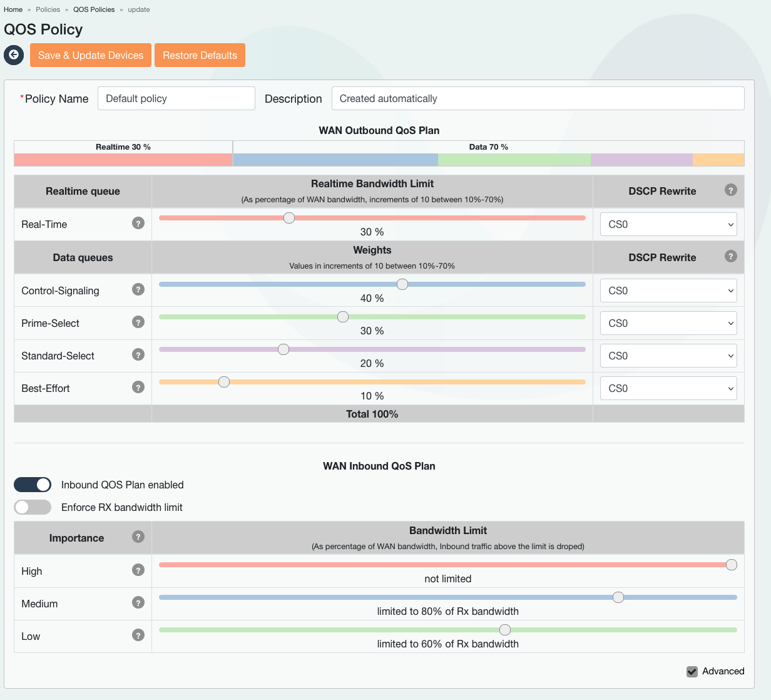
Task: Disable Inbound QOS Plan toggle
Action: click(x=33, y=485)
